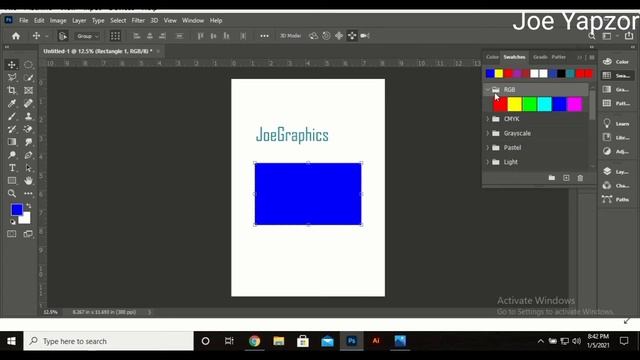This screenshot has height=360, width=640.
Task: Open the Windows Start menu
Action: click(11, 341)
